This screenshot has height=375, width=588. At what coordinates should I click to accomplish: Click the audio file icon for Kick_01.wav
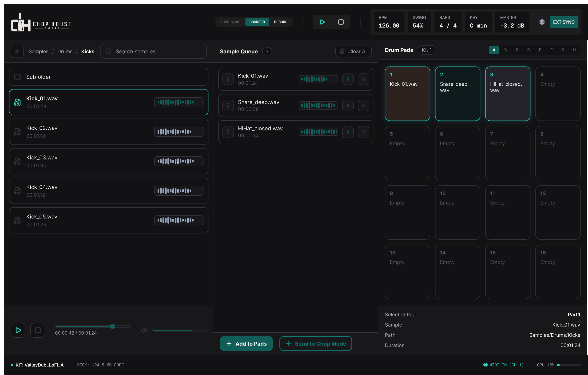[17, 102]
